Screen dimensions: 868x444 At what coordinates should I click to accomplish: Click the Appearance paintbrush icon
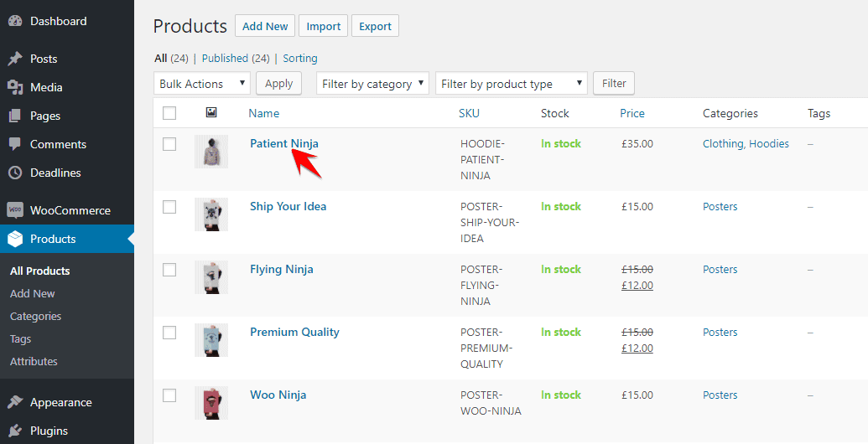[x=15, y=402]
